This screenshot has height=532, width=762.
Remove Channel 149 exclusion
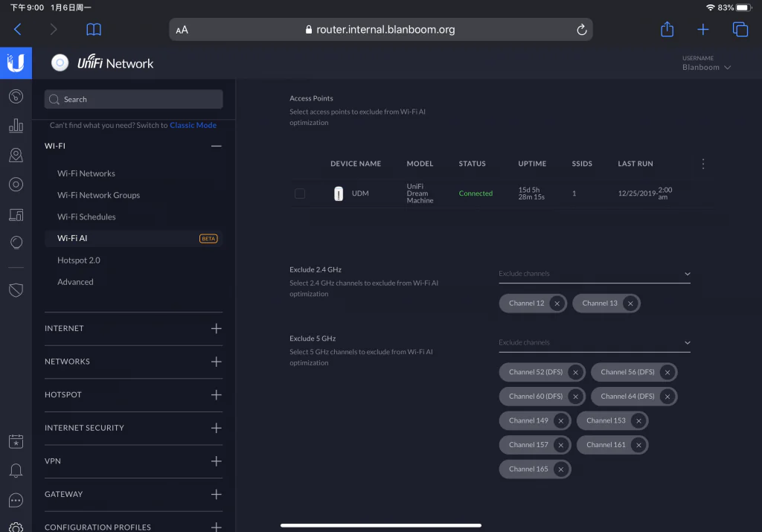click(561, 421)
